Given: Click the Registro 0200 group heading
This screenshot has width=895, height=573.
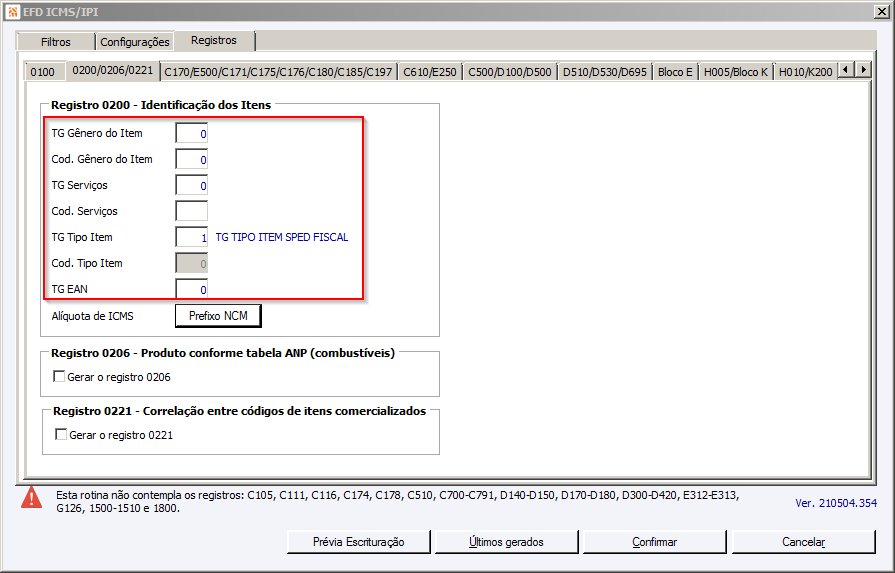Looking at the screenshot, I should (161, 104).
